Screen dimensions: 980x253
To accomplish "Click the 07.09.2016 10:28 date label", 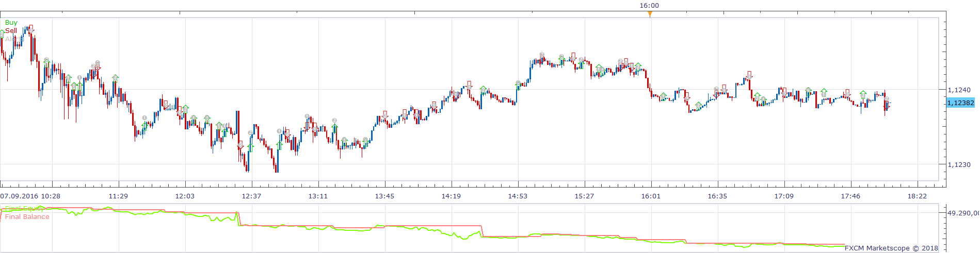I will point(30,196).
